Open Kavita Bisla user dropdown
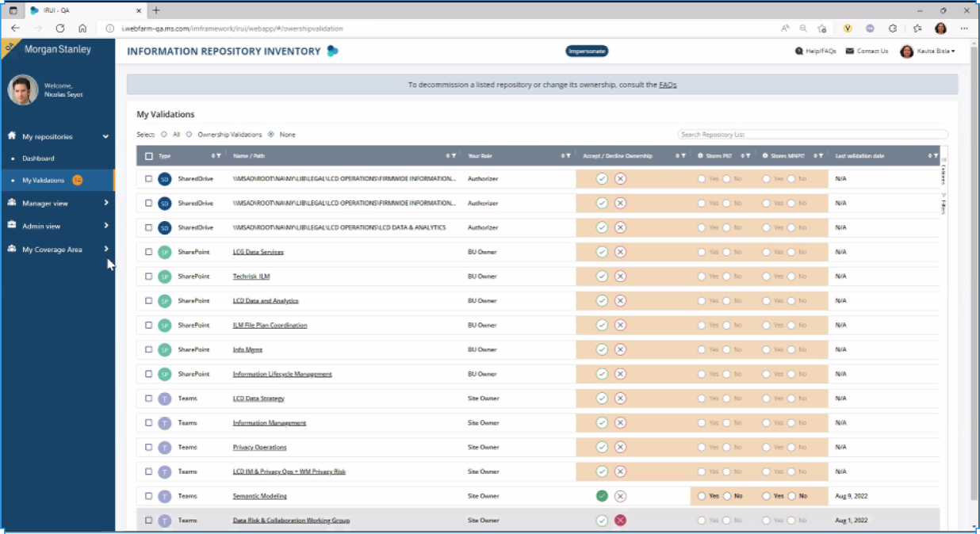Image resolution: width=980 pixels, height=534 pixels. [927, 51]
